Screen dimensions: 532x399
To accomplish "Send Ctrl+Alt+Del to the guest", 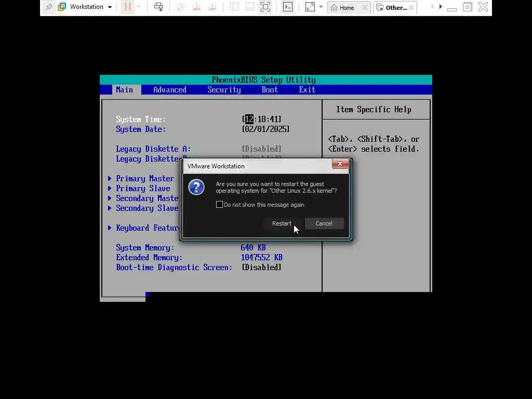I will (x=158, y=7).
